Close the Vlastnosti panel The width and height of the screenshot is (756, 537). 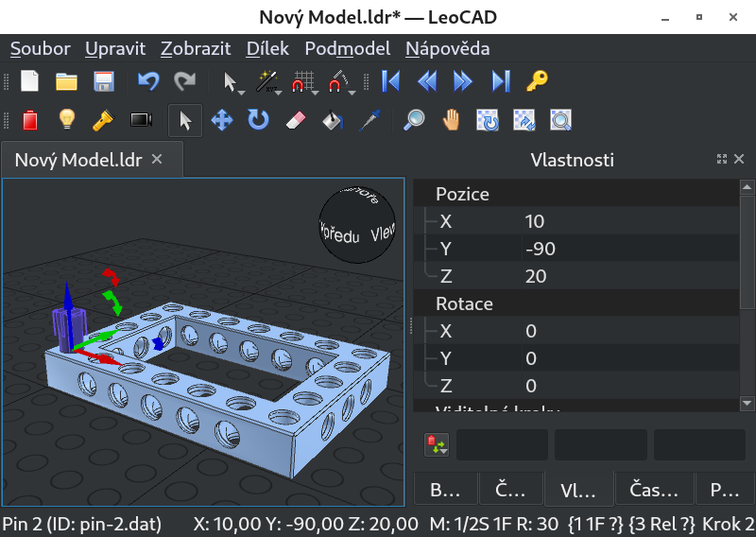(x=739, y=159)
